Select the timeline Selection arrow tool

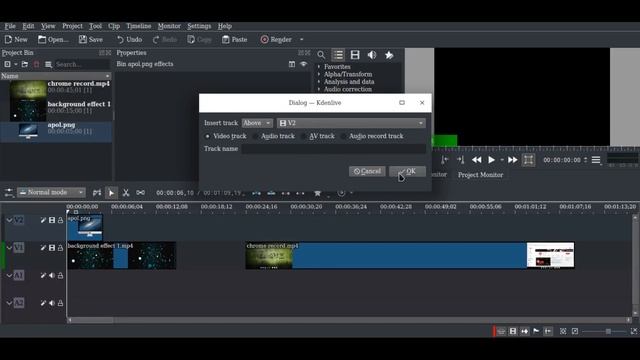pos(111,193)
